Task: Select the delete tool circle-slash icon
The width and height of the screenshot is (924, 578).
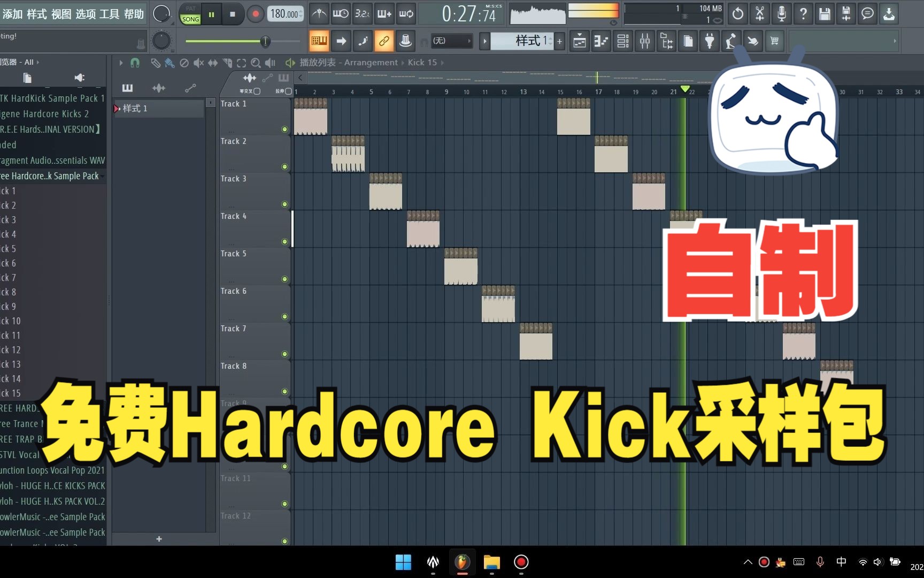Action: click(x=184, y=63)
